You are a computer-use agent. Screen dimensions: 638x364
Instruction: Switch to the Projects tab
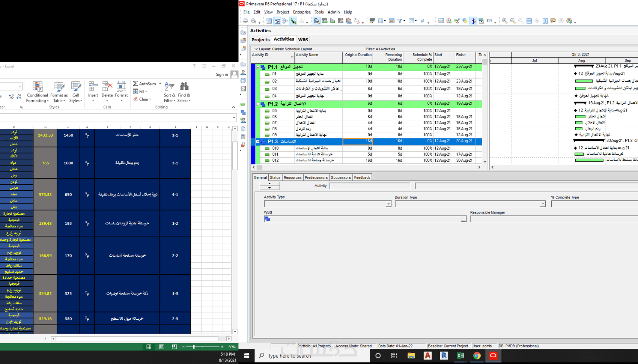click(x=260, y=40)
